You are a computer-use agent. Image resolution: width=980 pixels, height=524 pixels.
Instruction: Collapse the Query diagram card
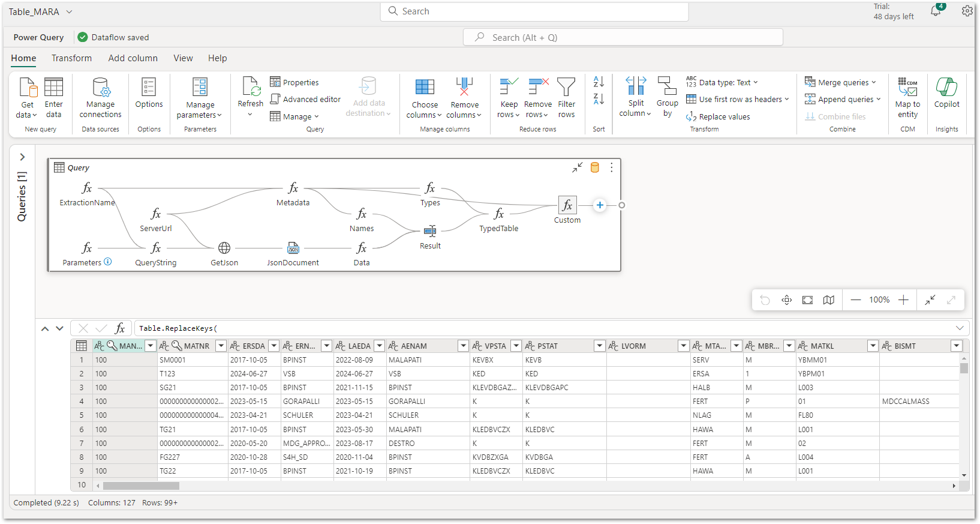577,167
